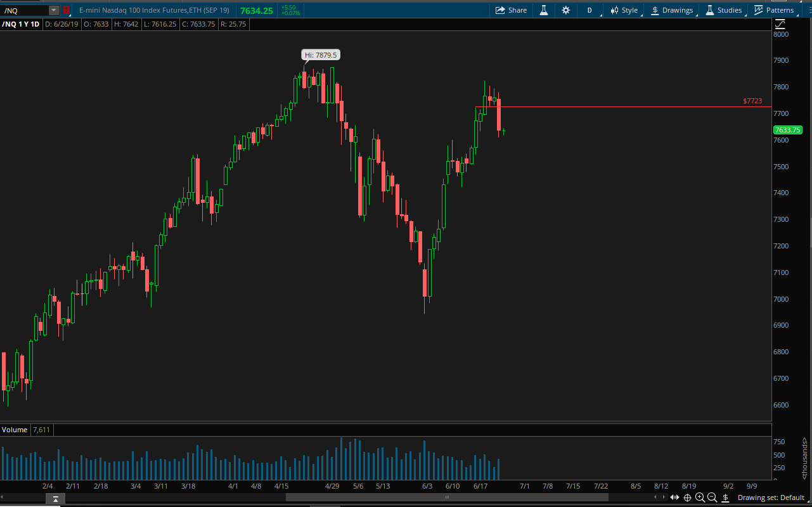Open the flask Edit Studies icon
This screenshot has height=507, width=812.
click(543, 10)
